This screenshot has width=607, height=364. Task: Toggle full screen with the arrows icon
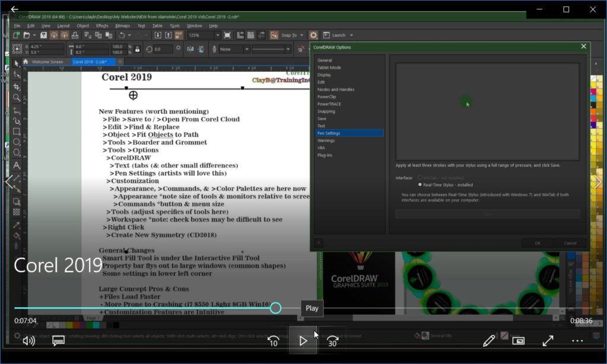click(x=548, y=341)
